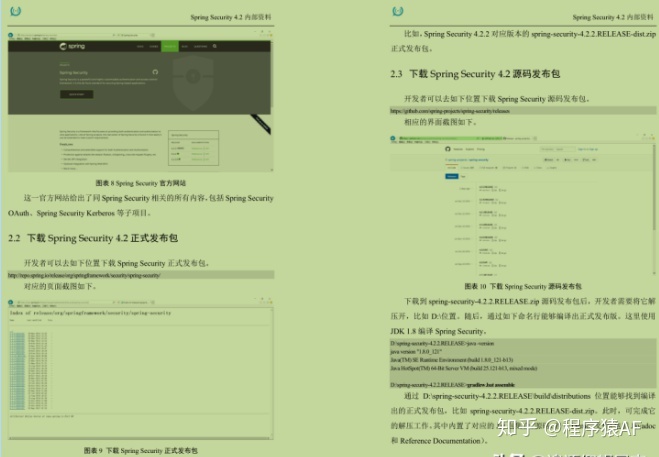Click heading 2.2 下载 Spring Security 4.2 正式发布包
Screen dimensions: 659x457
tap(93, 238)
